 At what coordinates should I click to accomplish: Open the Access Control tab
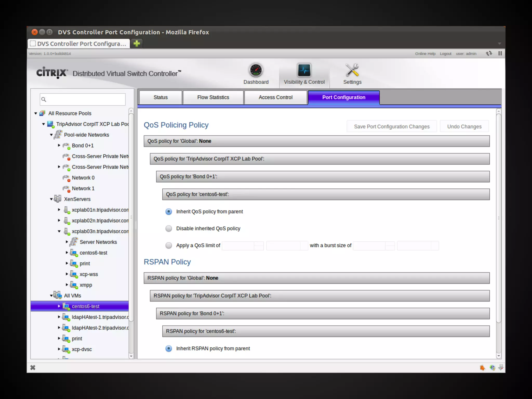coord(275,97)
